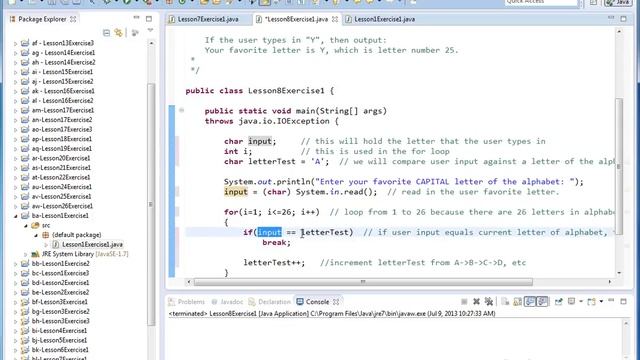This screenshot has height=360, width=640.
Task: Toggle show console when standard error changes
Action: [542, 302]
